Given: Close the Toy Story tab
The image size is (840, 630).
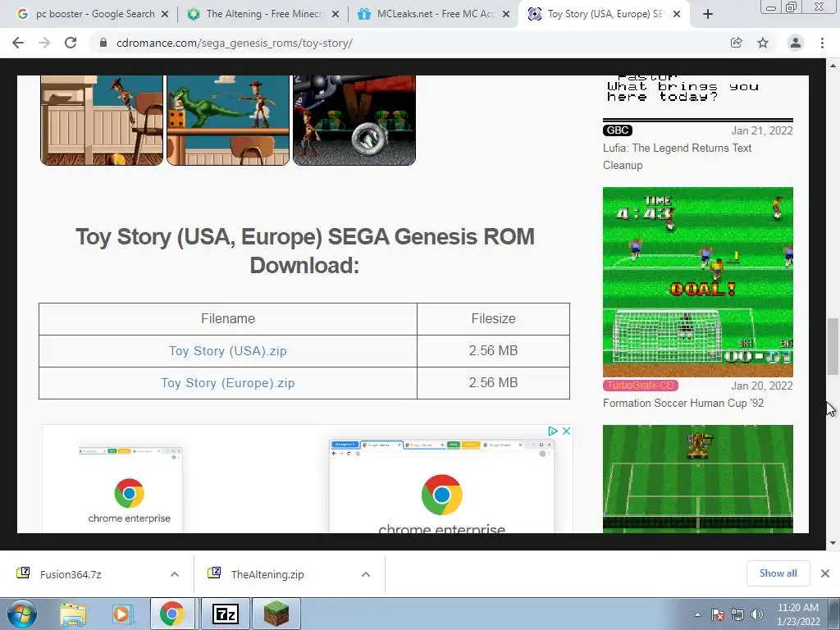Looking at the screenshot, I should 677,14.
